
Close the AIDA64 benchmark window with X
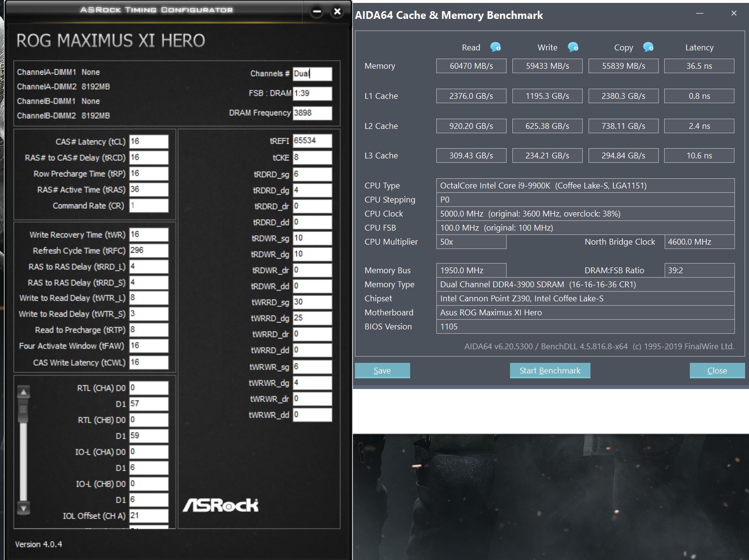click(734, 14)
